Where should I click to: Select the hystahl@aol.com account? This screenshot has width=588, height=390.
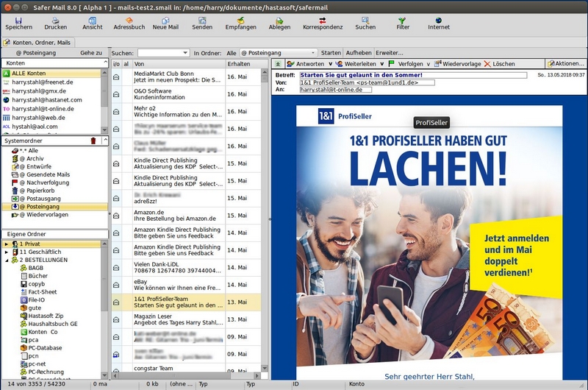click(x=51, y=127)
